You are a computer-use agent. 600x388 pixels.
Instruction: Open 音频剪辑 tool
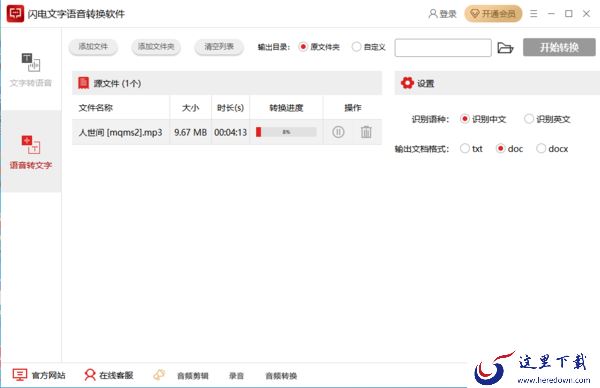[192, 376]
